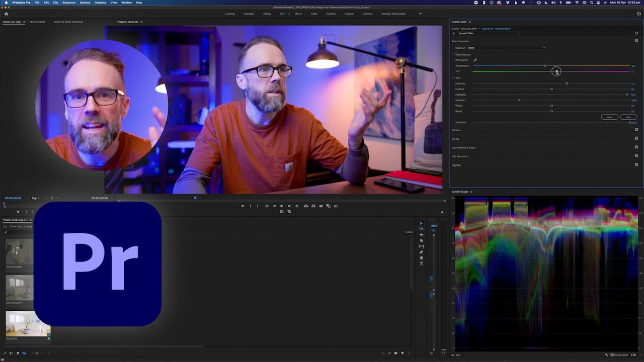644x362 pixels.
Task: Click the Mark In bracket icon
Action: pos(251,206)
